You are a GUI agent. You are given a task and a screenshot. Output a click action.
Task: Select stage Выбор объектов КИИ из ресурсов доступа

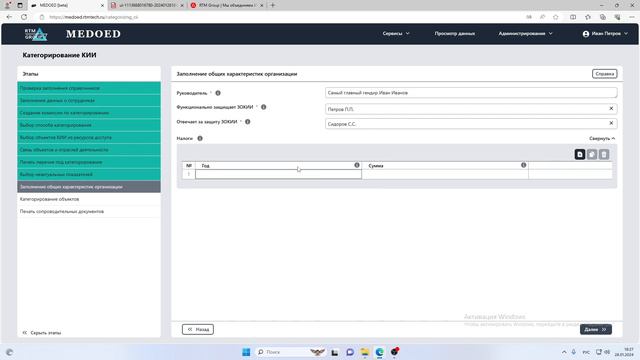tap(89, 138)
